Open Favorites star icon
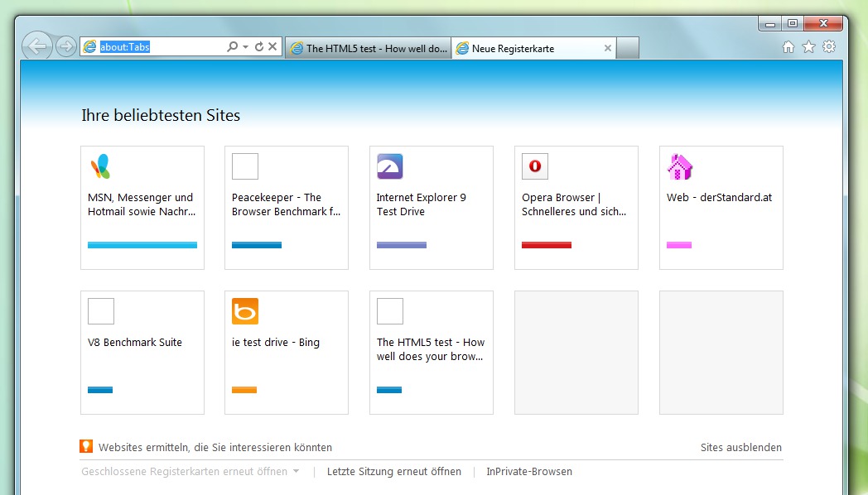The height and width of the screenshot is (495, 868). [808, 47]
